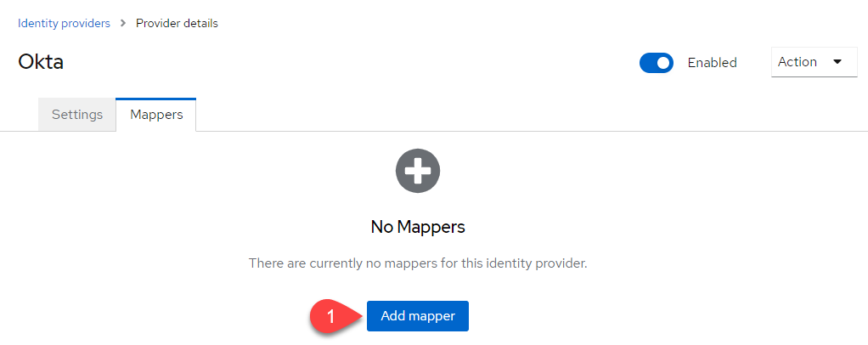Click the white knob of the Enabled switch
Image resolution: width=868 pixels, height=345 pixels.
[x=663, y=63]
